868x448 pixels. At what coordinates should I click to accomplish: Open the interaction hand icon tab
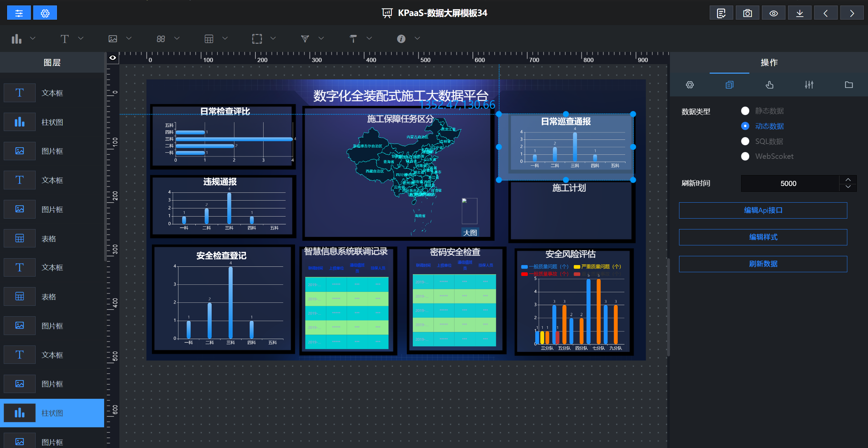(769, 85)
